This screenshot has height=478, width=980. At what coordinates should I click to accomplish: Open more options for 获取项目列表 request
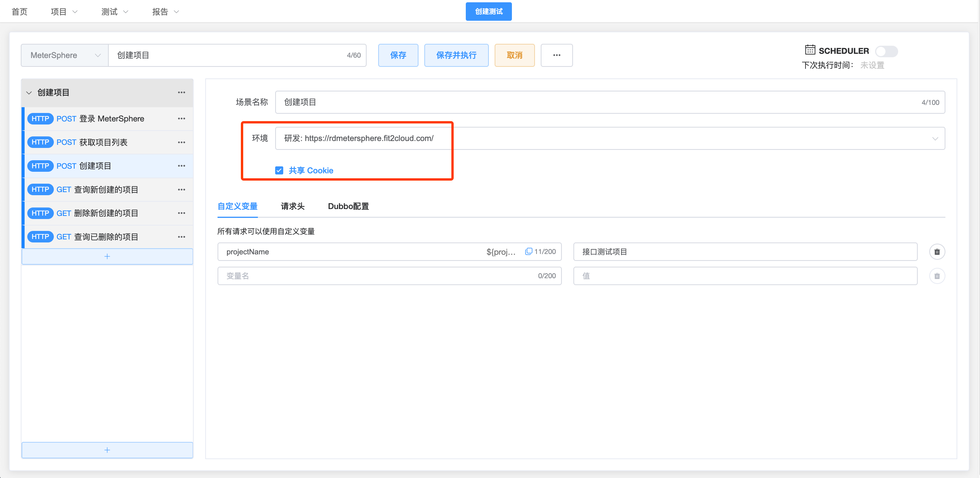[x=181, y=142]
